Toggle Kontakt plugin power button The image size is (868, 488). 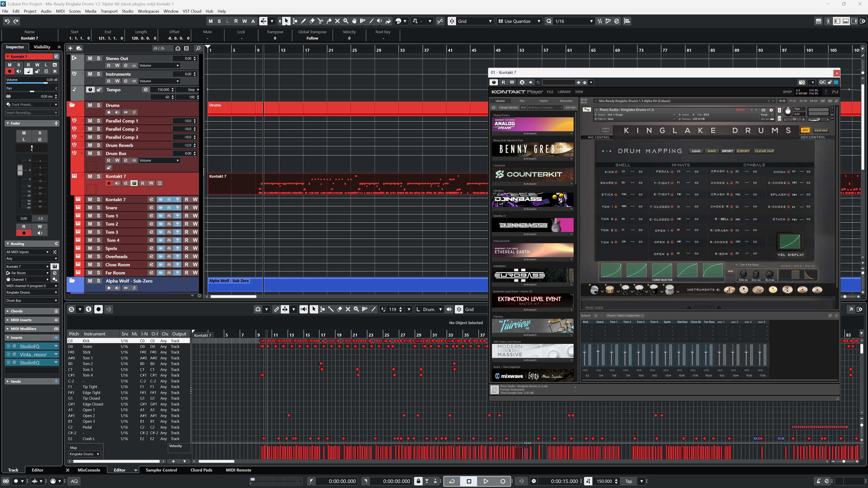[494, 82]
